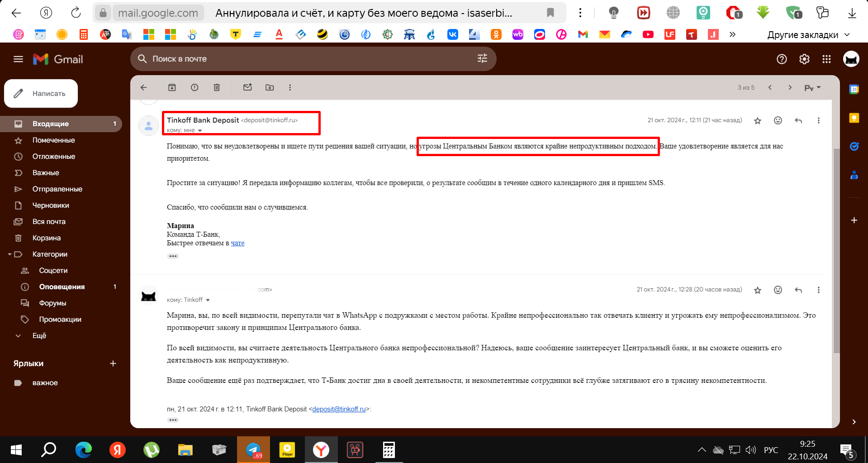Reload the browser page
This screenshot has height=463, width=868.
click(76, 13)
